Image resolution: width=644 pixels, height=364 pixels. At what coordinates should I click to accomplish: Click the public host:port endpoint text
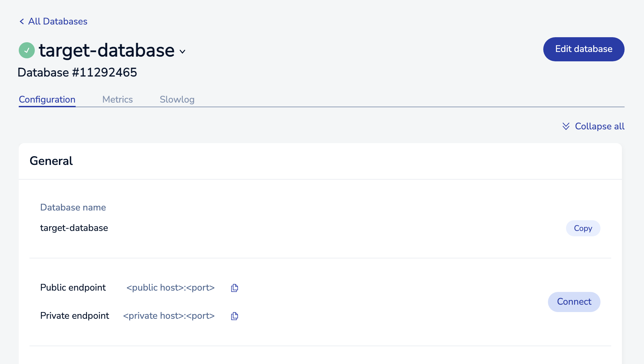(x=170, y=288)
